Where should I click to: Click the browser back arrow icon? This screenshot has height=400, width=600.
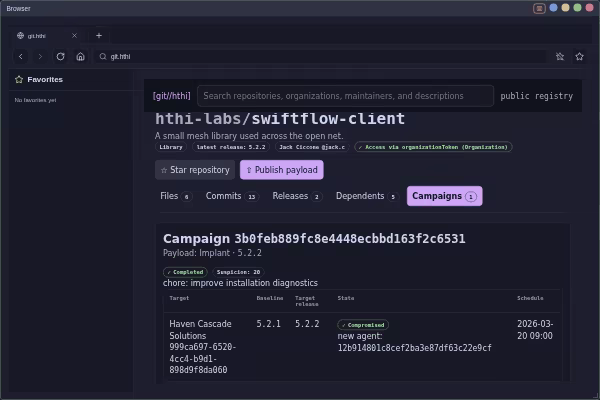[21, 57]
